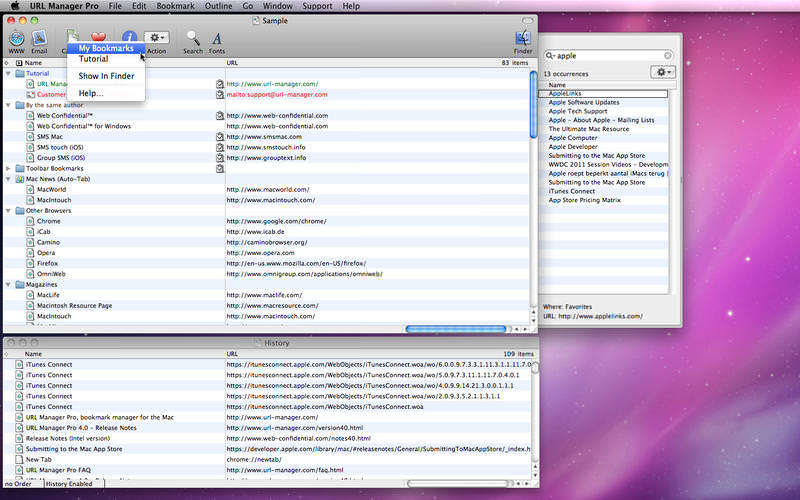The width and height of the screenshot is (800, 500).
Task: Click the Email toolbar icon
Action: [39, 38]
